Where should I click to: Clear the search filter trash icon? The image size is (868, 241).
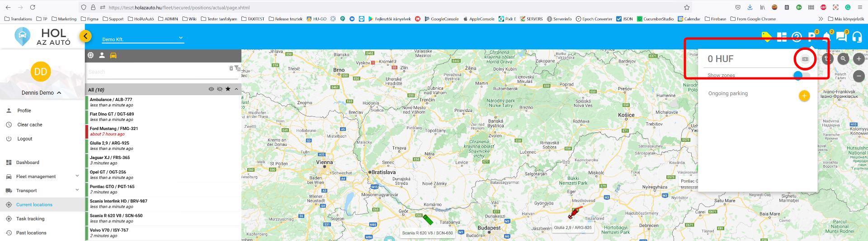(x=231, y=68)
